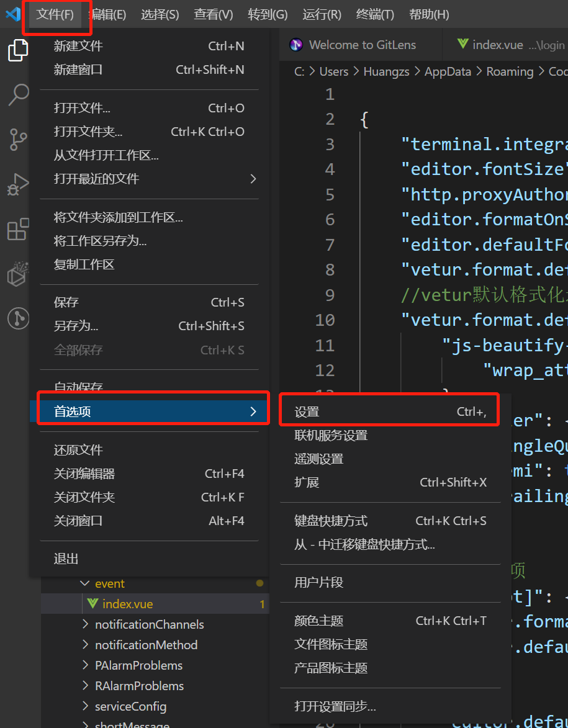Choose 从 - 中迁移键盘快捷方式... entry

pyautogui.click(x=390, y=545)
